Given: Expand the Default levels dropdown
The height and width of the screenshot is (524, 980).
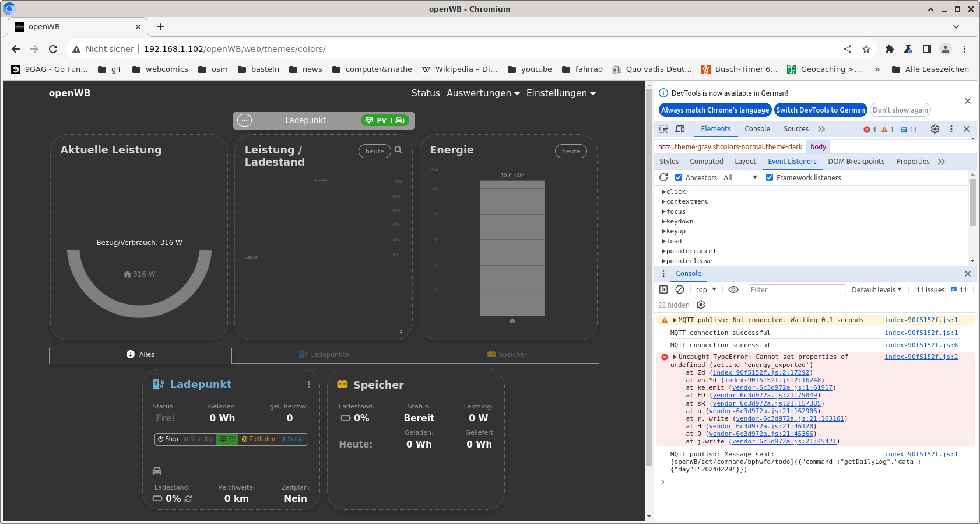Looking at the screenshot, I should 876,289.
